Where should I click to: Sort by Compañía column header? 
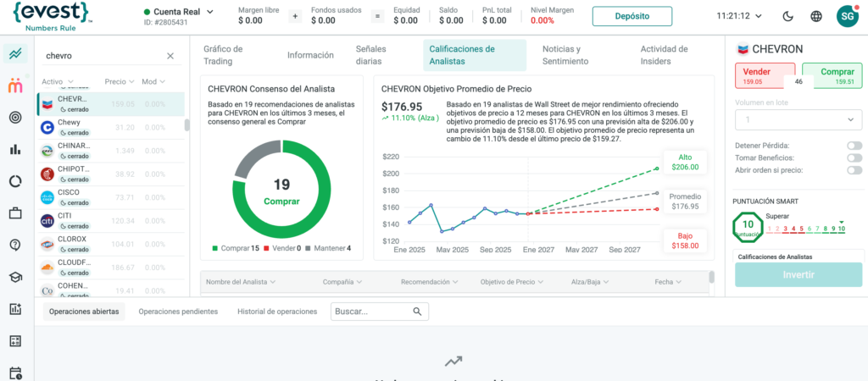(x=342, y=282)
